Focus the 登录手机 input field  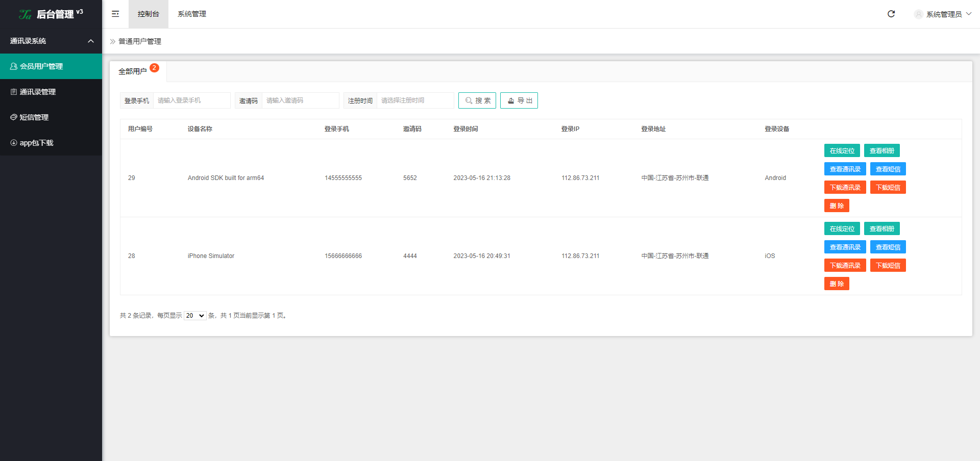pos(191,100)
